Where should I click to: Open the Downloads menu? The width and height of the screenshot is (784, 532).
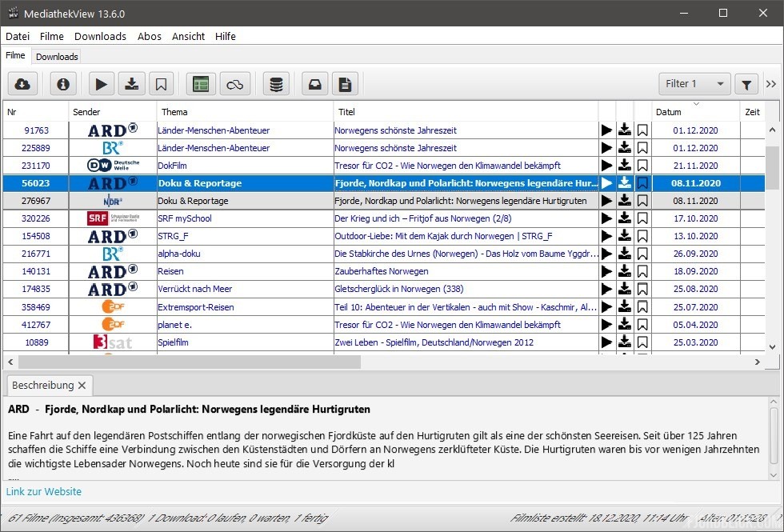coord(100,37)
